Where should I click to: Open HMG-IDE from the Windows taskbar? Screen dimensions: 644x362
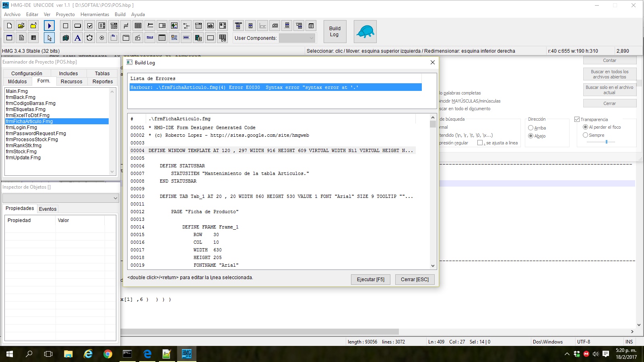pyautogui.click(x=186, y=354)
